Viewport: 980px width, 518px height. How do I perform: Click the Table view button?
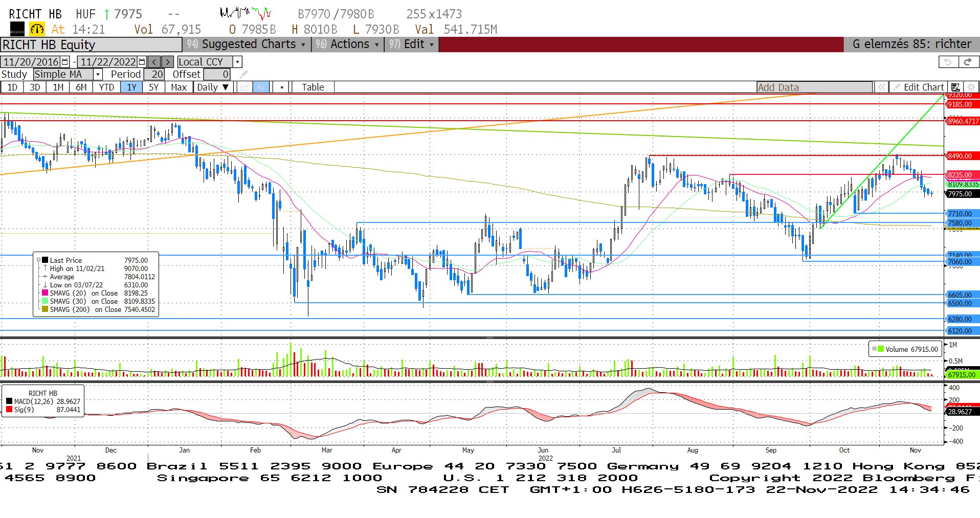[x=313, y=87]
